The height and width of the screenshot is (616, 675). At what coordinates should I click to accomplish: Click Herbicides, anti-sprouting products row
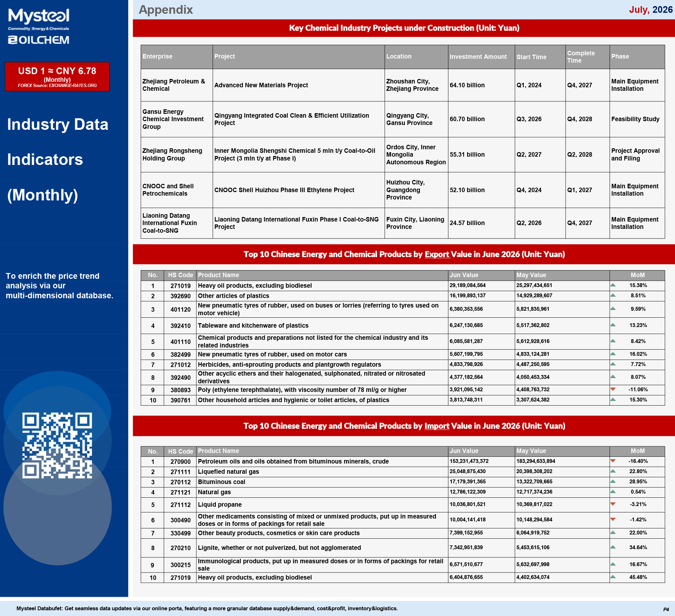[289, 364]
